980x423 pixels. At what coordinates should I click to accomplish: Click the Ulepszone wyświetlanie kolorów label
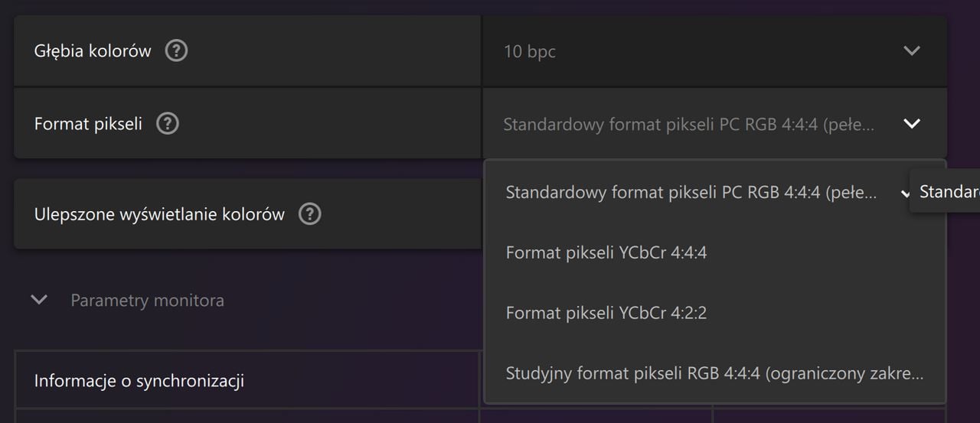pyautogui.click(x=159, y=215)
